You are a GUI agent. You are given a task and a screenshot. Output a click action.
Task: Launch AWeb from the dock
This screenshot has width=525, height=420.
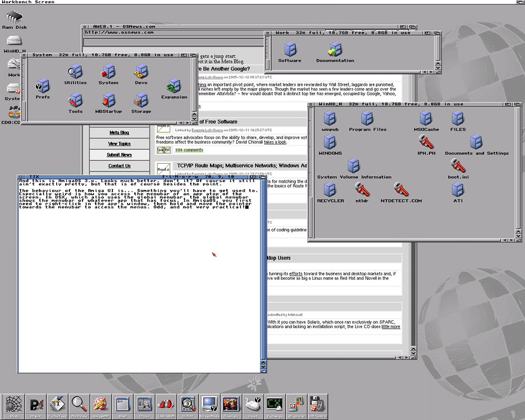click(14, 406)
